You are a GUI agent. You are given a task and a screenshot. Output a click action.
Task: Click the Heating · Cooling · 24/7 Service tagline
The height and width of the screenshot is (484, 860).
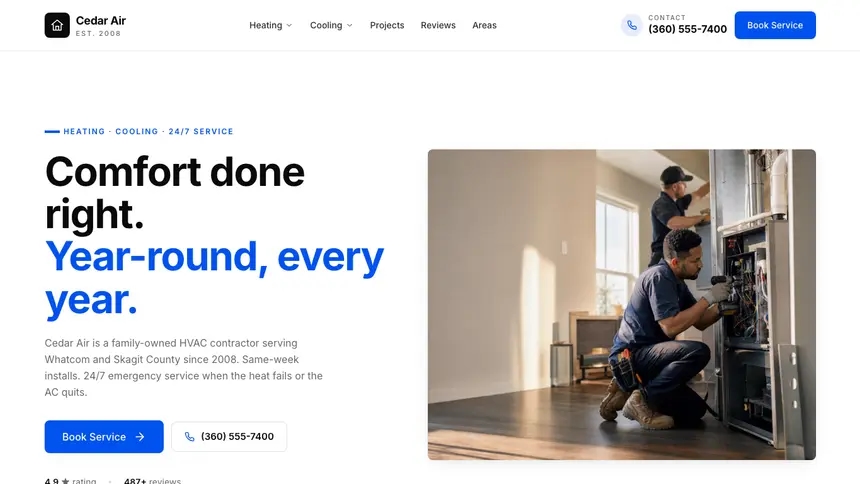pos(148,131)
